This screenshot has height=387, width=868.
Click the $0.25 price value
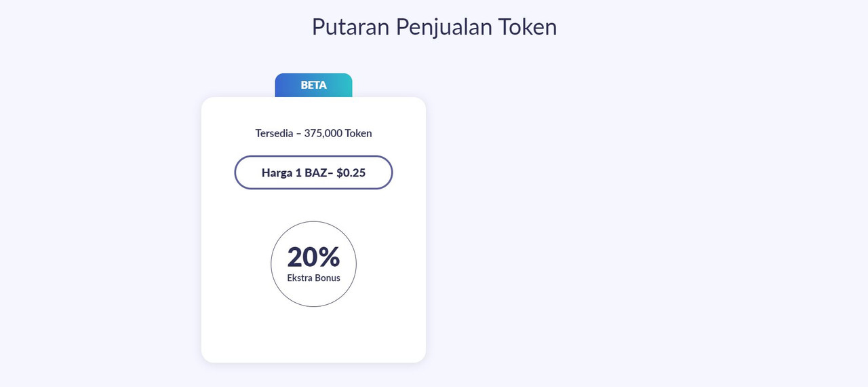tap(351, 172)
